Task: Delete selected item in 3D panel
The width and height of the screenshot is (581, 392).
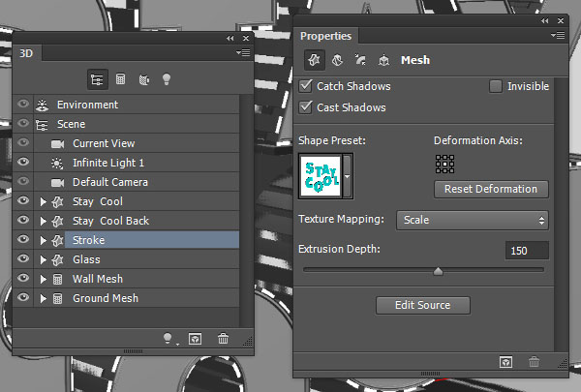Action: pyautogui.click(x=223, y=339)
